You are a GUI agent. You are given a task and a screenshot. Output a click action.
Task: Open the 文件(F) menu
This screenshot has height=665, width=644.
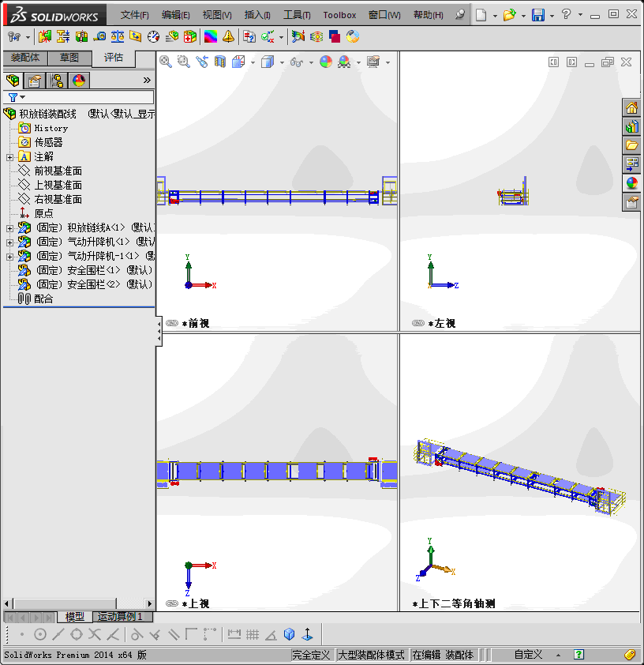[134, 15]
